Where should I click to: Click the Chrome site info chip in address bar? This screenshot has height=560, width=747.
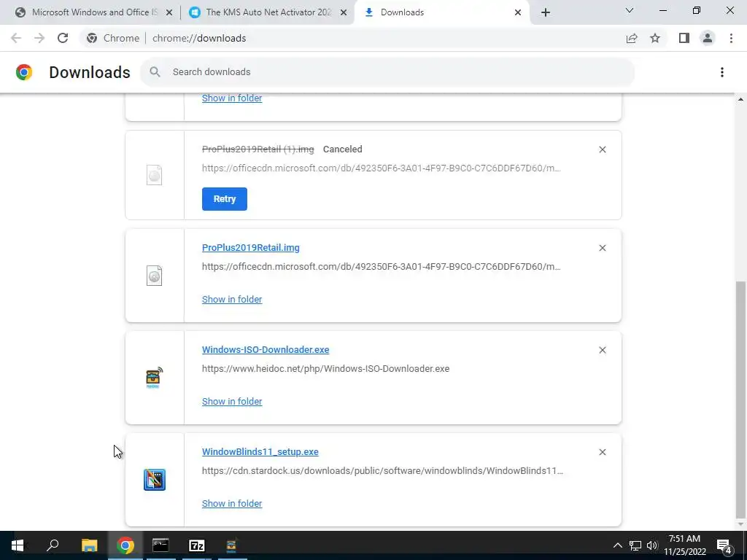click(x=113, y=38)
